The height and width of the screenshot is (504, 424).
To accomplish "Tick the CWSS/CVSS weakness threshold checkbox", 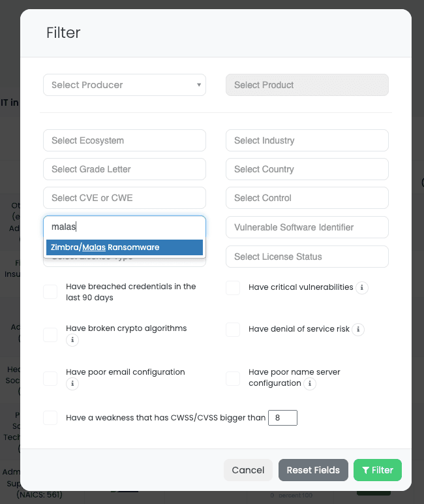I will coord(50,418).
